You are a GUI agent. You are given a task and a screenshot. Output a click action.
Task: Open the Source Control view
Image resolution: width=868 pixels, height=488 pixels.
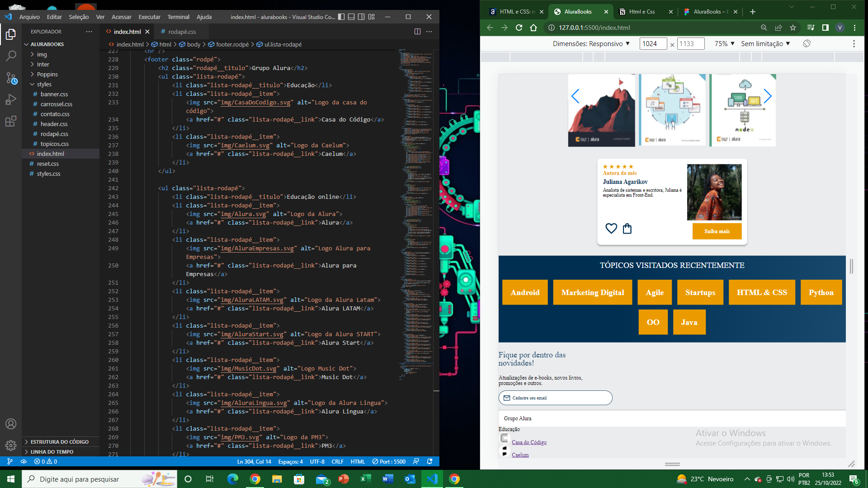[11, 78]
